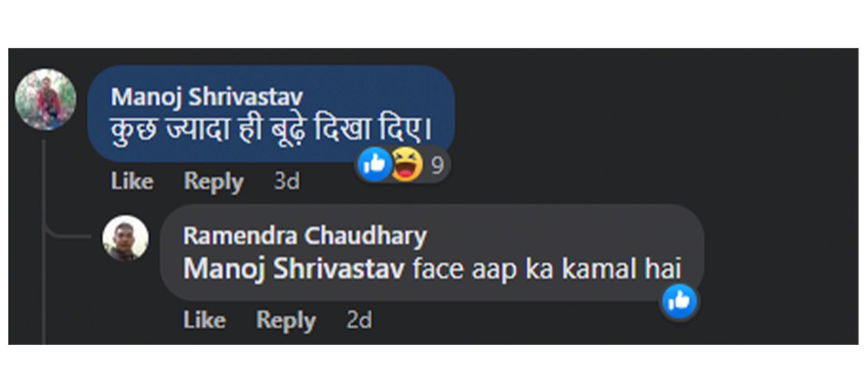Click the "face aap ka kamal hai" text
This screenshot has width=868, height=390.
pos(547,269)
